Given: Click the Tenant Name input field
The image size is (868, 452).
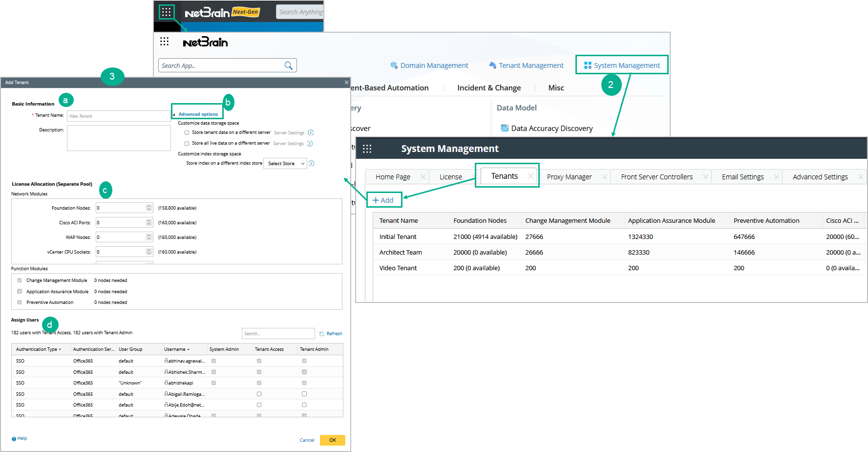Looking at the screenshot, I should tap(119, 116).
